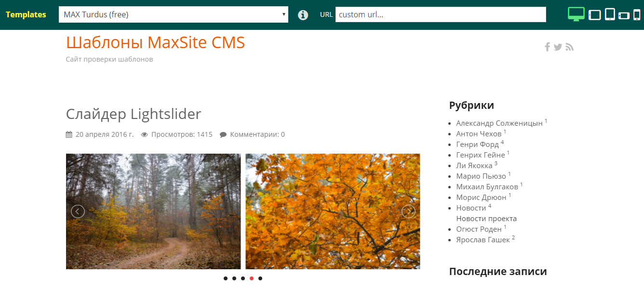
Task: Open the post Слайдер Lightslider
Action: pyautogui.click(x=133, y=114)
